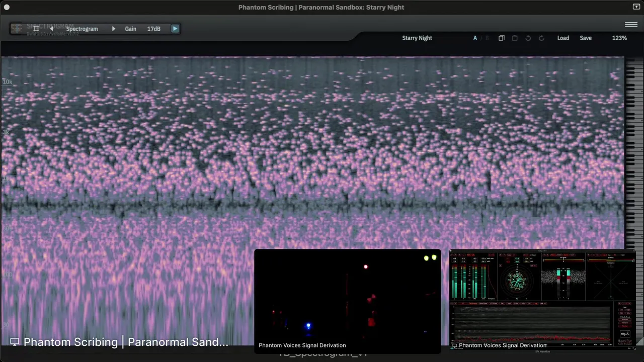This screenshot has width=644, height=362.
Task: Adjust the 17dB Gain value
Action: (x=153, y=29)
